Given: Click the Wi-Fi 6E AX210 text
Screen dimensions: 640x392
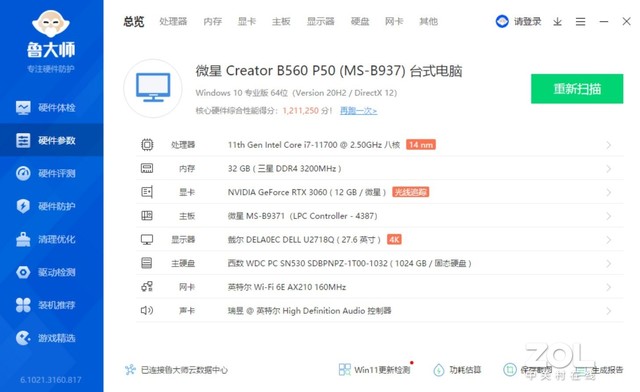Looking at the screenshot, I should pos(287,287).
